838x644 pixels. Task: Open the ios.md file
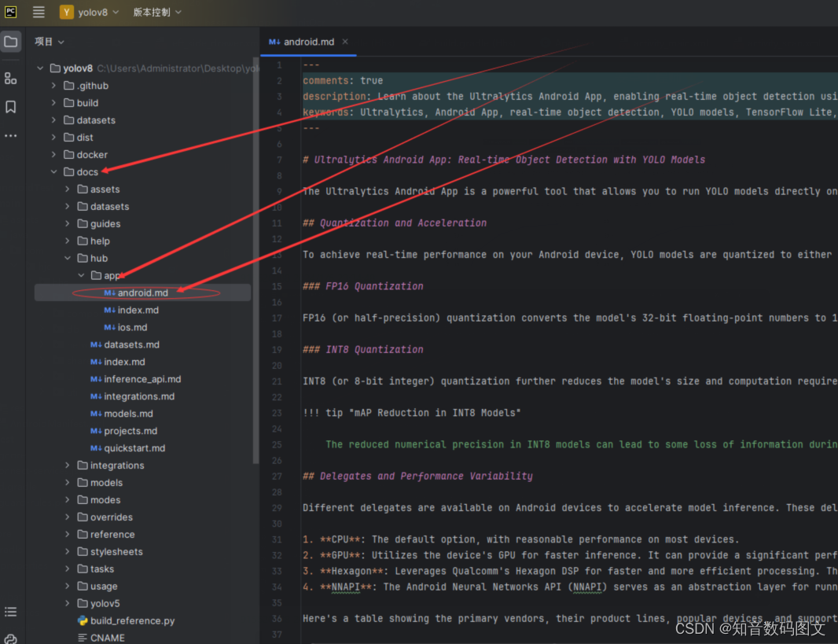(x=126, y=327)
